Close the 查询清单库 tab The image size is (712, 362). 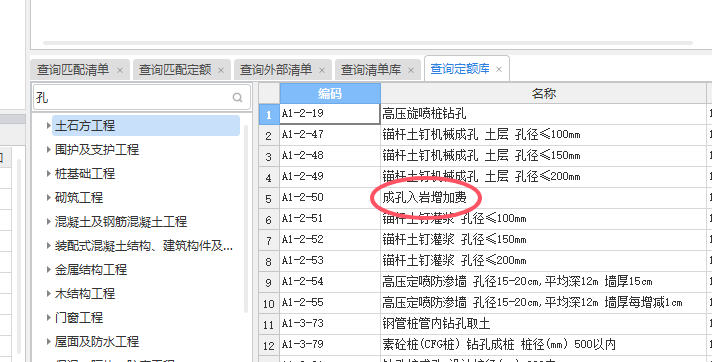[411, 70]
